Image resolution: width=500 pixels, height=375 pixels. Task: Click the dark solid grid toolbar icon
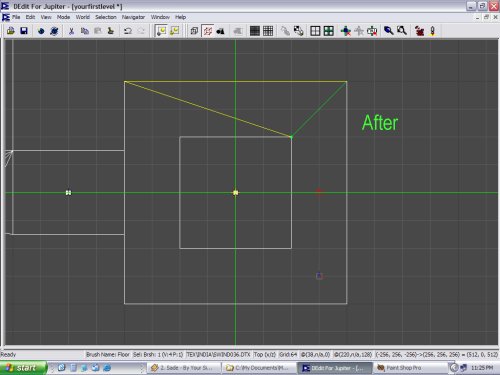coord(255,31)
